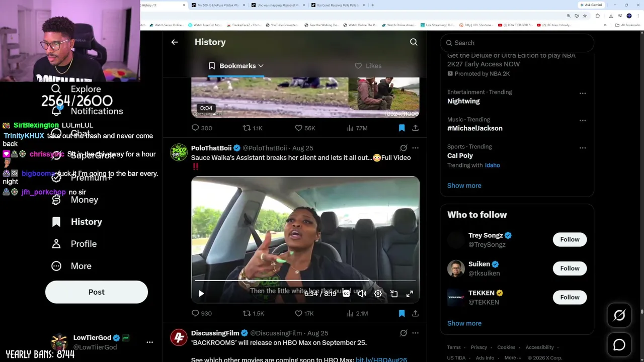Repost the PoloThatBoii post with 1.5K reposts
The image size is (644, 362).
pos(254,313)
